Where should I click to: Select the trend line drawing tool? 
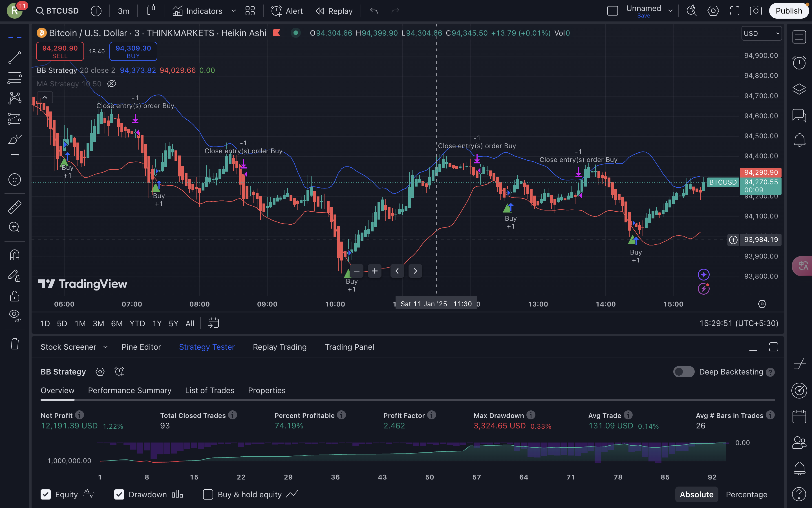15,58
